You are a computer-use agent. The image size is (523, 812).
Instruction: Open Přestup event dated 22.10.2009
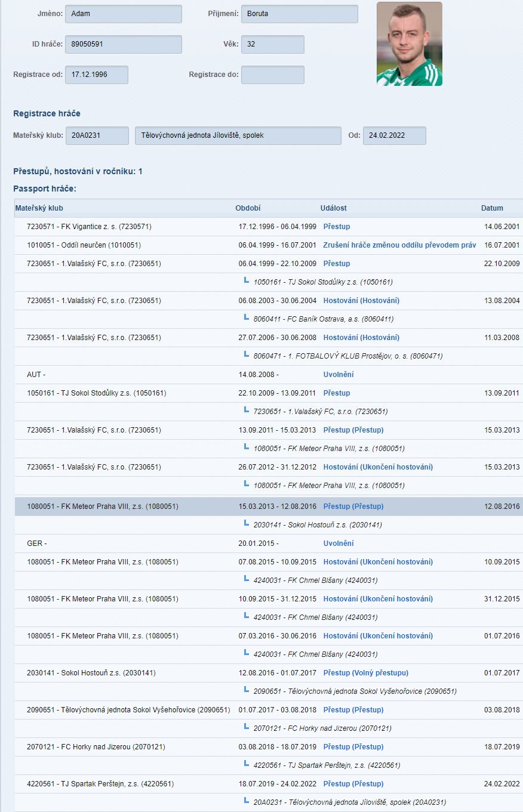(337, 264)
